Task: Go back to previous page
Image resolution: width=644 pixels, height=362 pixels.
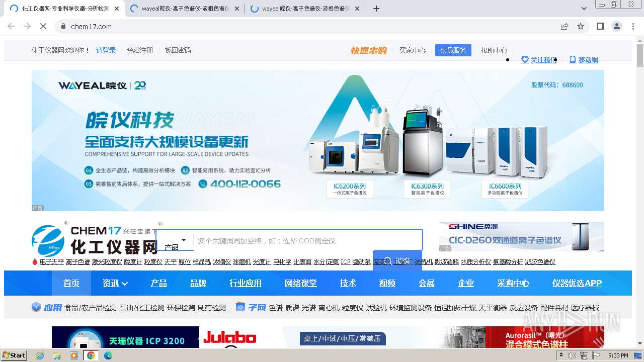Action: click(11, 26)
